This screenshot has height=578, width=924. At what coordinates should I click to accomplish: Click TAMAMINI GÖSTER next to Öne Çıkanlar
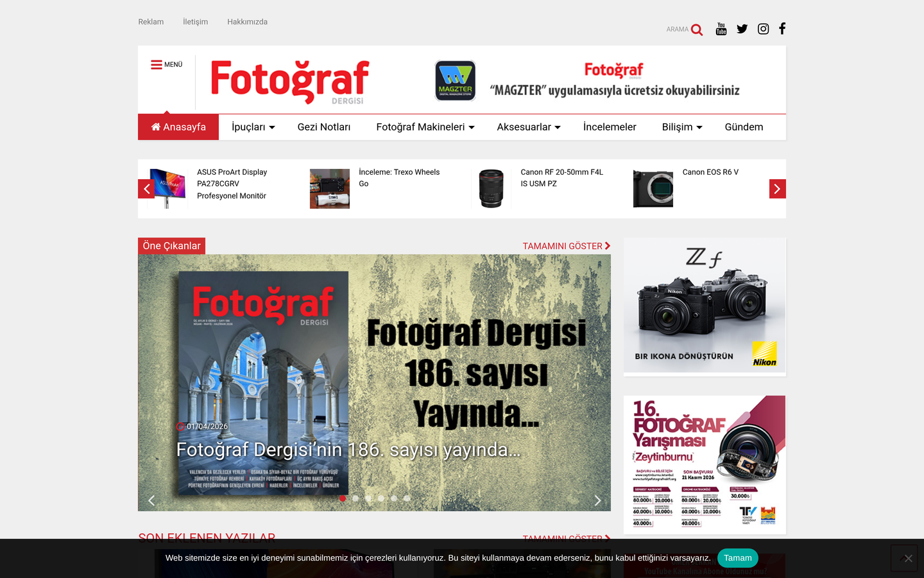coord(567,246)
